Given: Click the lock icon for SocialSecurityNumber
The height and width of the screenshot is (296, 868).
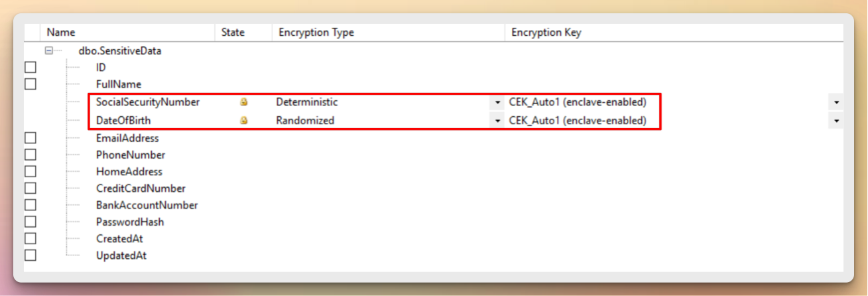Looking at the screenshot, I should [x=243, y=103].
